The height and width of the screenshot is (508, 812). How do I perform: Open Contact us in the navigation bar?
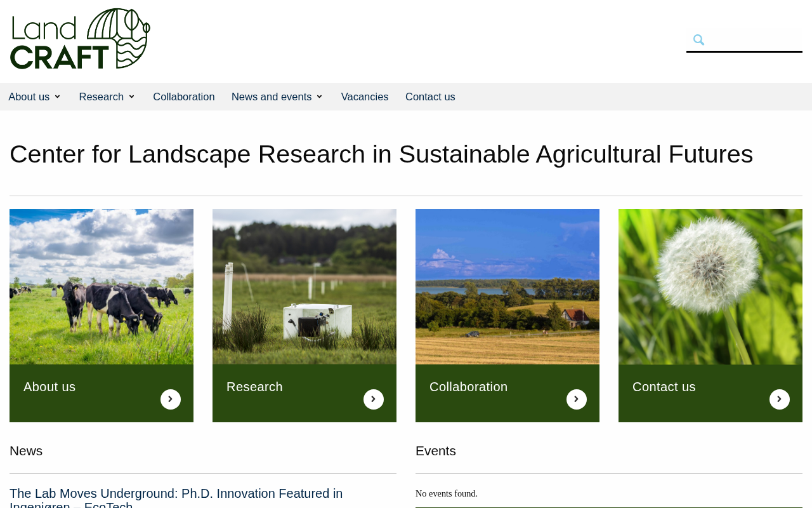430,97
